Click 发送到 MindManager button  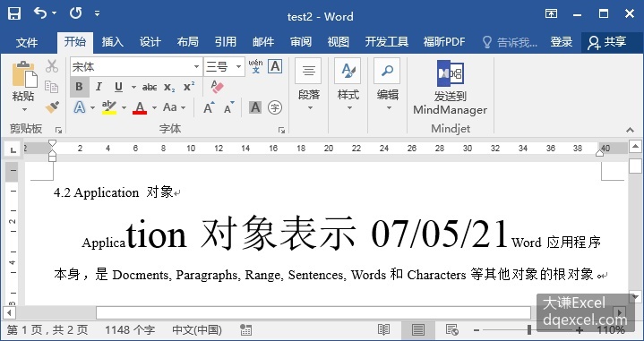coord(451,88)
